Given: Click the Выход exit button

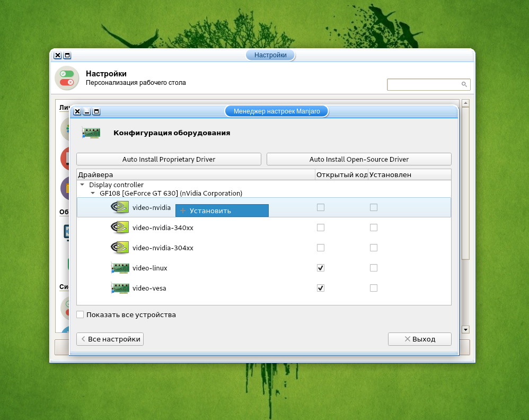Looking at the screenshot, I should [419, 339].
